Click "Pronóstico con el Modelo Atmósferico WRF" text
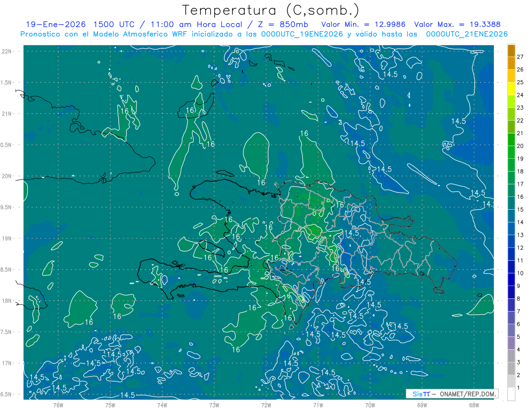 click(105, 34)
